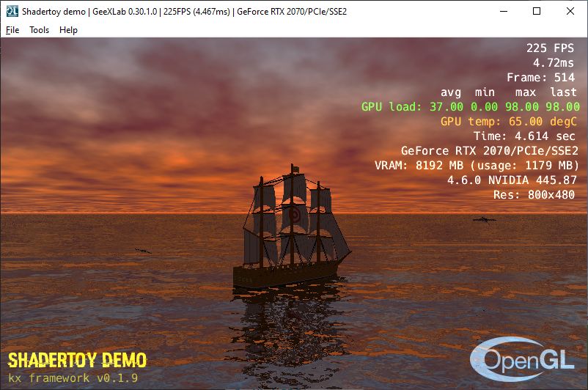Image resolution: width=588 pixels, height=390 pixels.
Task: Click the 'Frame: 514' counter
Action: coord(540,77)
